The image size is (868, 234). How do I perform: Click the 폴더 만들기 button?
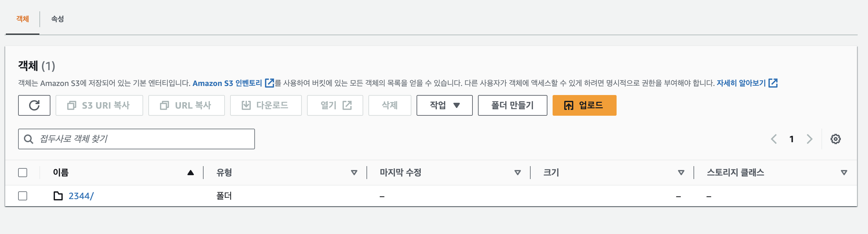(x=512, y=105)
